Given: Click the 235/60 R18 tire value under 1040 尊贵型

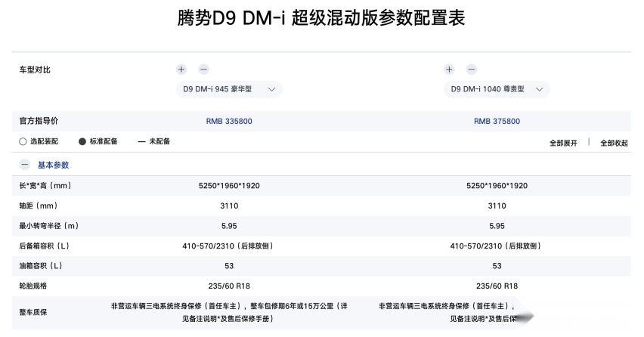Looking at the screenshot, I should [x=497, y=286].
